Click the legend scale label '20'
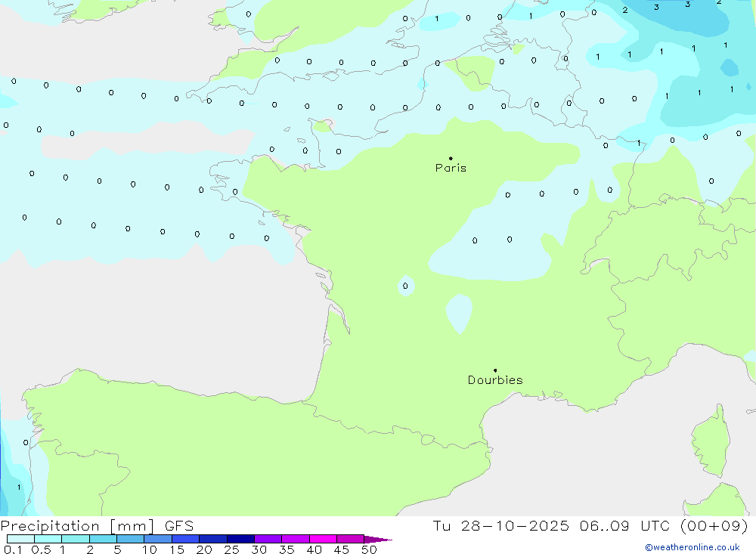 pyautogui.click(x=204, y=549)
